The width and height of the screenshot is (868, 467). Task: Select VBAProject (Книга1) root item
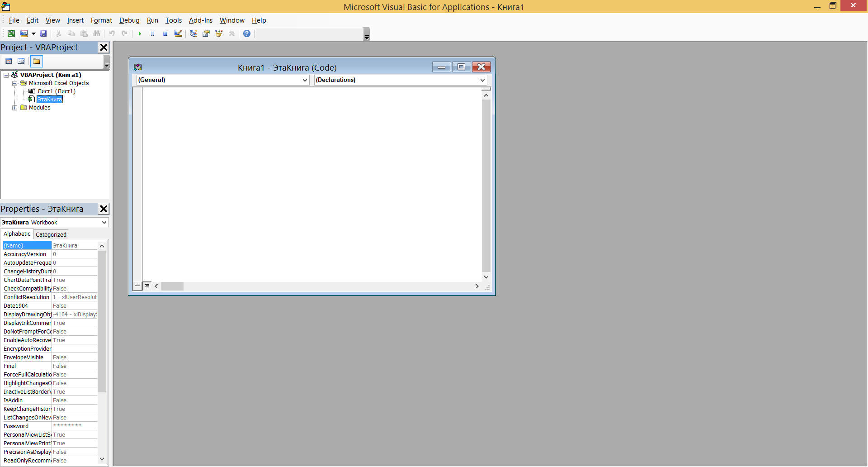tap(51, 75)
